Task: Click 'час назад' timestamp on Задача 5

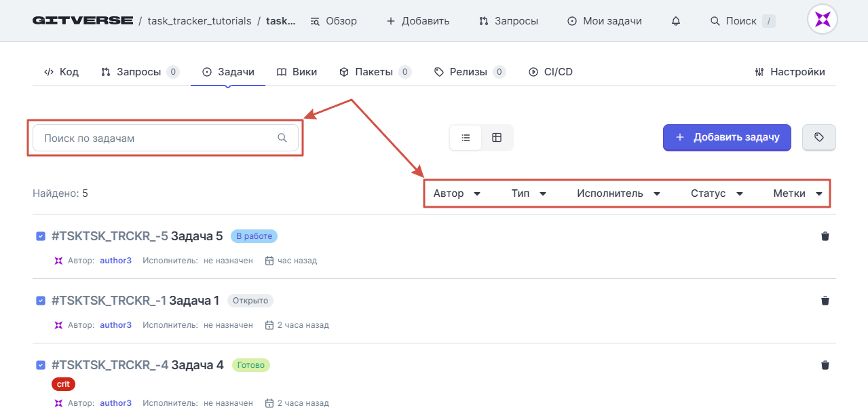Action: (x=297, y=261)
